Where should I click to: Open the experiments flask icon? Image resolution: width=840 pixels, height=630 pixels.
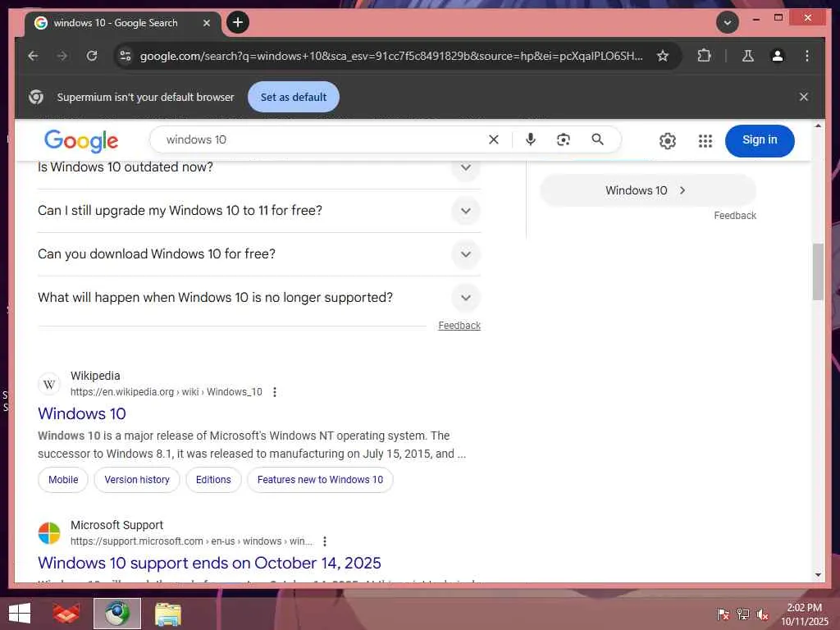click(x=748, y=56)
